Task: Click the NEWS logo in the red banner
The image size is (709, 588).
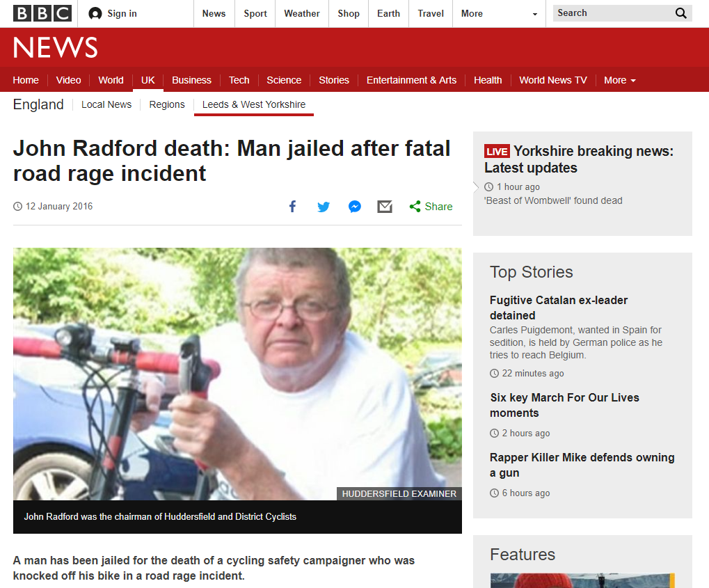Action: click(55, 47)
